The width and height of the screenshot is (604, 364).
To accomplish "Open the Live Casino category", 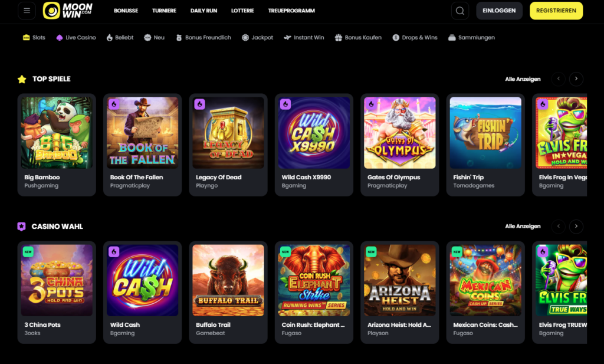I will (75, 37).
